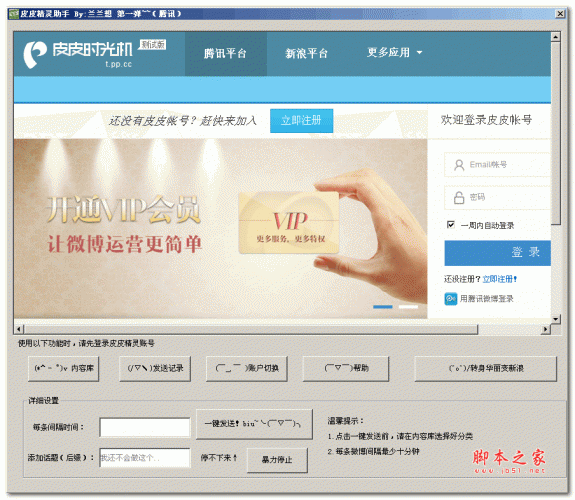Click the vertical scrollbar thumb
Image resolution: width=575 pixels, height=500 pixels.
pos(556,134)
